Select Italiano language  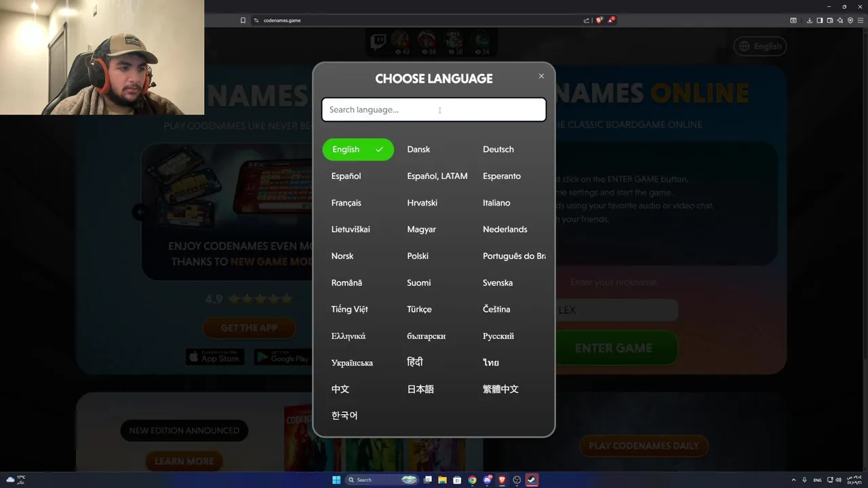(x=496, y=203)
